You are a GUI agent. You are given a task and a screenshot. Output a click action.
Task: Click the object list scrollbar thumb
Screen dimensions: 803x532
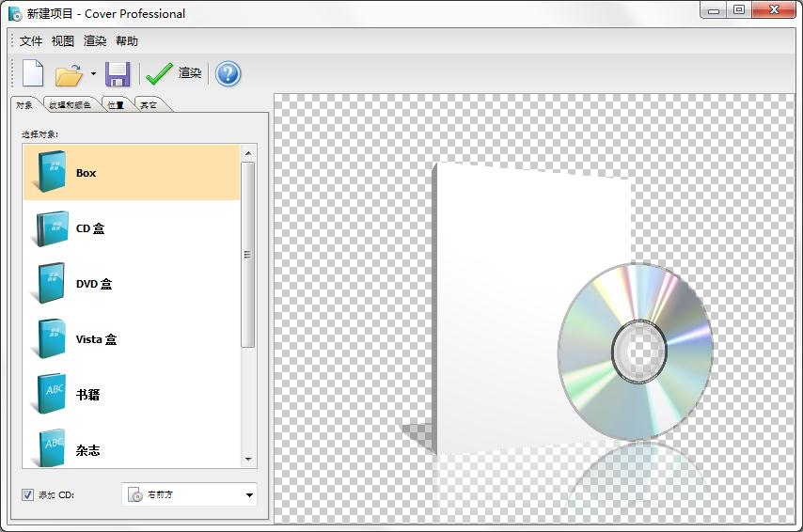pos(248,255)
